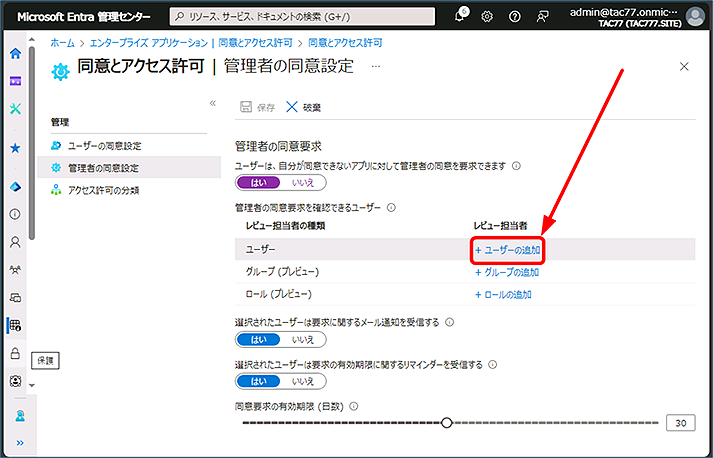Open the account avatar menu
The width and height of the screenshot is (713, 458).
pyautogui.click(x=695, y=17)
